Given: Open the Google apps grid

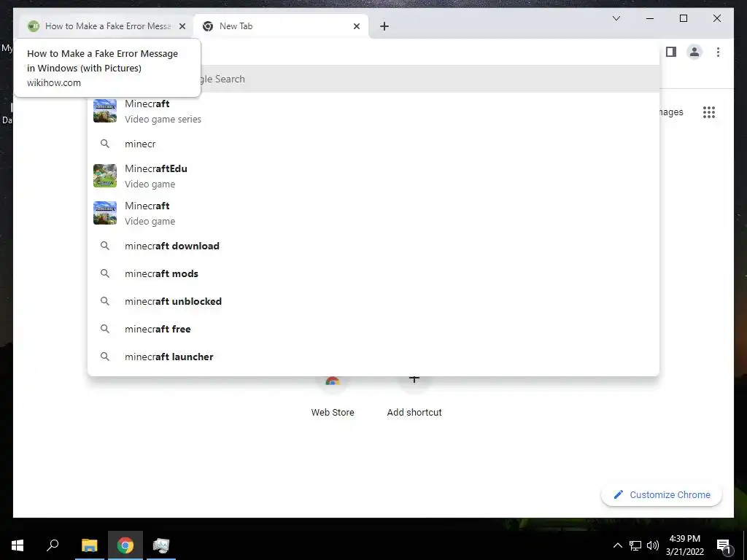Looking at the screenshot, I should pyautogui.click(x=709, y=112).
